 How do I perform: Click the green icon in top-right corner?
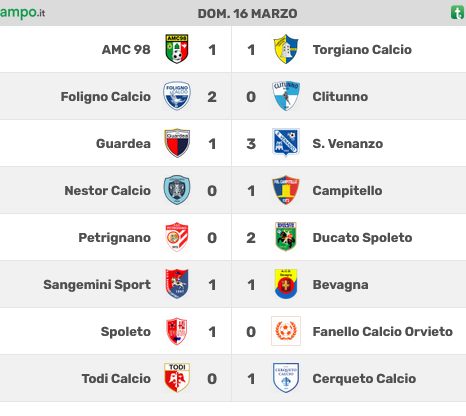457,13
